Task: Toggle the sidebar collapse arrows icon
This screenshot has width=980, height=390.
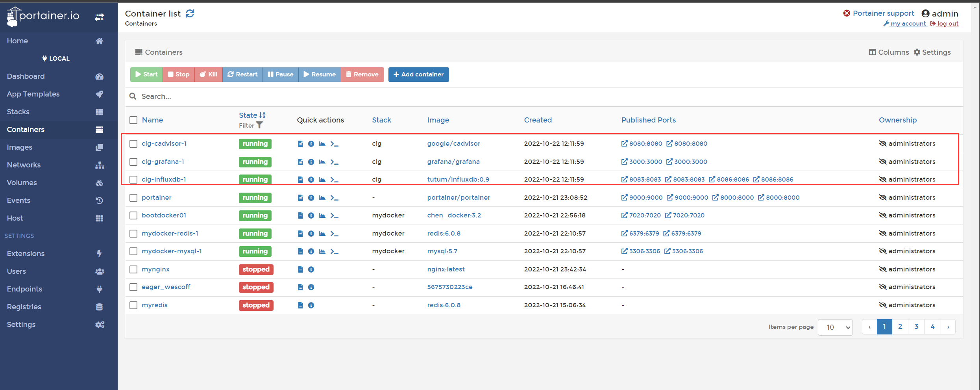Action: tap(99, 17)
